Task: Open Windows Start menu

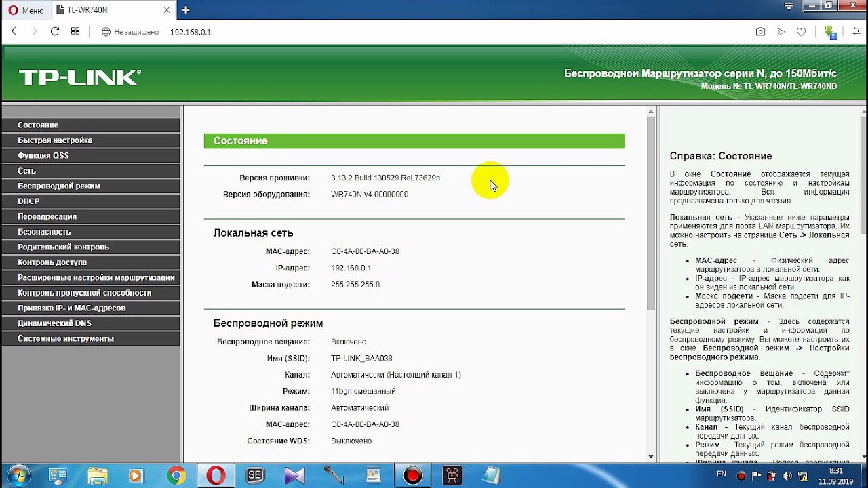Action: [18, 474]
